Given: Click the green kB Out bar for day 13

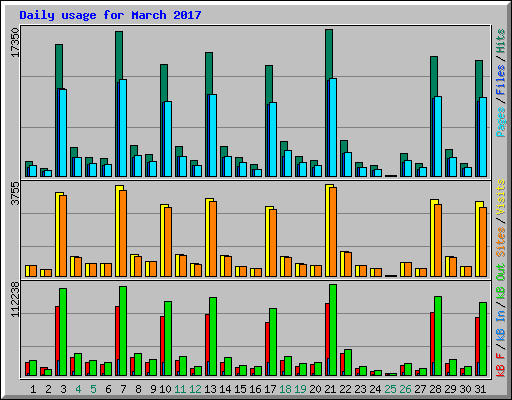Looking at the screenshot, I should tap(213, 337).
